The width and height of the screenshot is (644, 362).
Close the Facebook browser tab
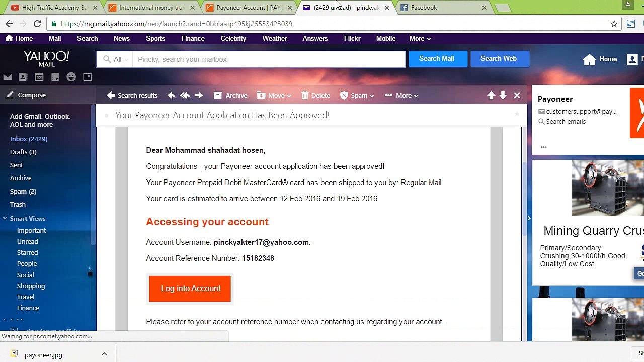coord(484,8)
